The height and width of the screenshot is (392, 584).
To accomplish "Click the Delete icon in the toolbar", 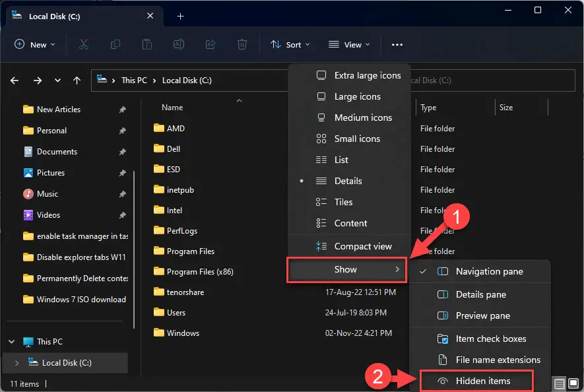I will coord(242,44).
